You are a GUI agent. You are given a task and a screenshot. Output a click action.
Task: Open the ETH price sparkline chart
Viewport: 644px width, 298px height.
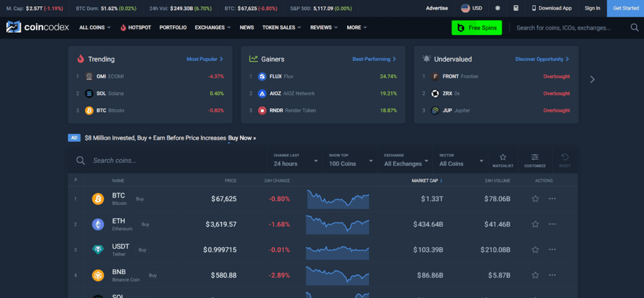click(338, 224)
